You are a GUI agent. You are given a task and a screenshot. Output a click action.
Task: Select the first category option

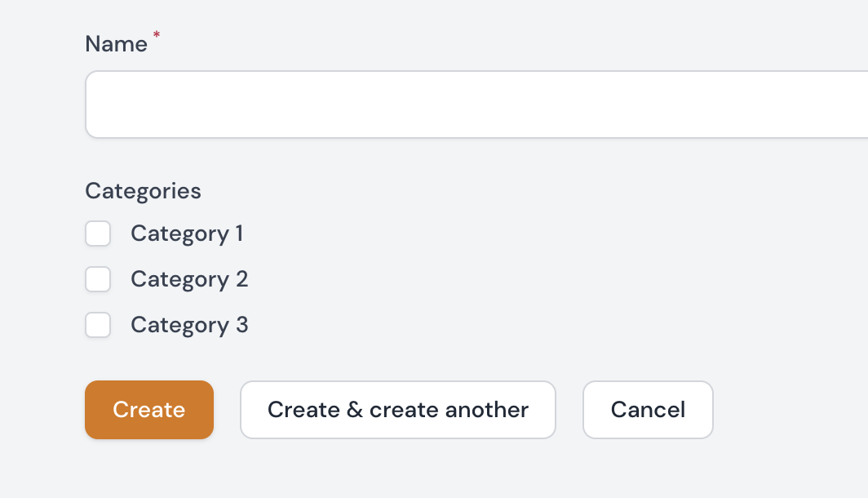coord(98,234)
